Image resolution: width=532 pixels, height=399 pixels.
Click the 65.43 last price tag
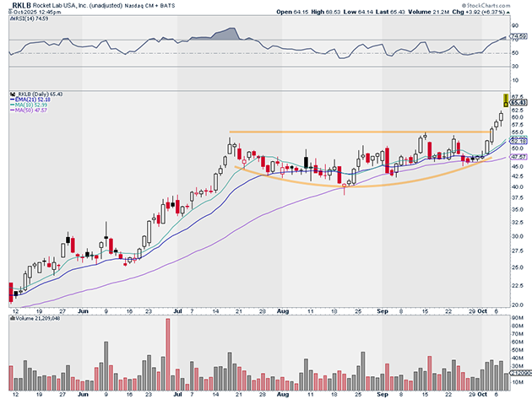[519, 104]
